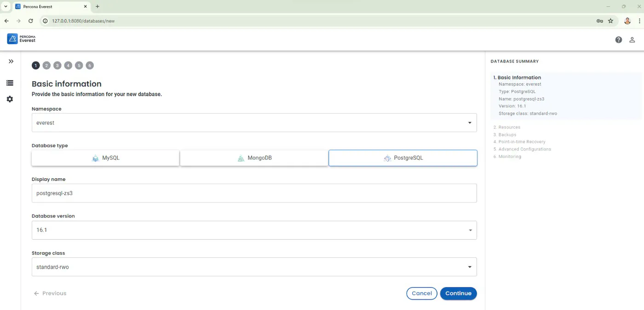Click 'Version: 16.1' summary text
Screen dimensions: 644x310
coord(512,106)
